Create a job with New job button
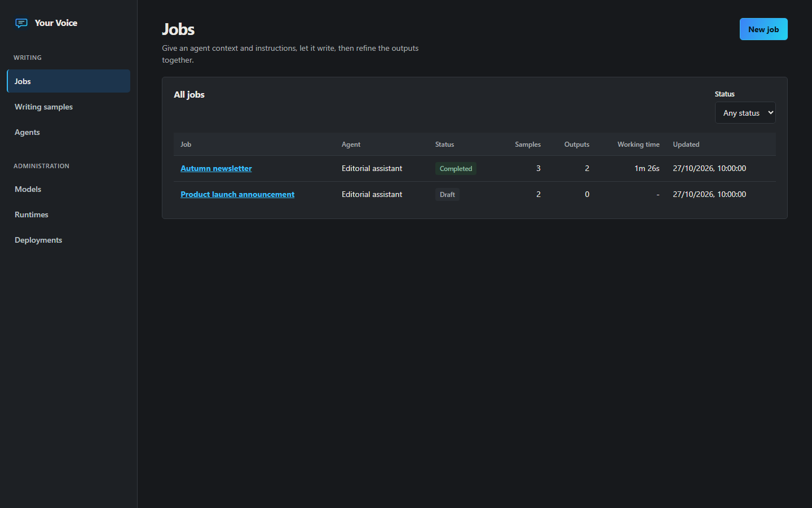This screenshot has height=508, width=812. [x=763, y=29]
